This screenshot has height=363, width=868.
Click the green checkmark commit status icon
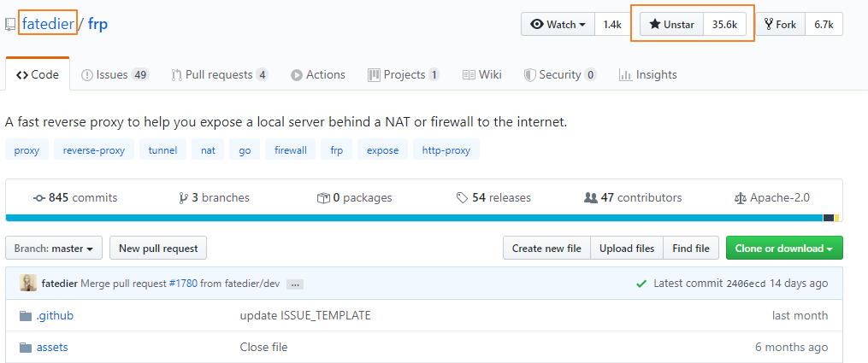(x=641, y=284)
